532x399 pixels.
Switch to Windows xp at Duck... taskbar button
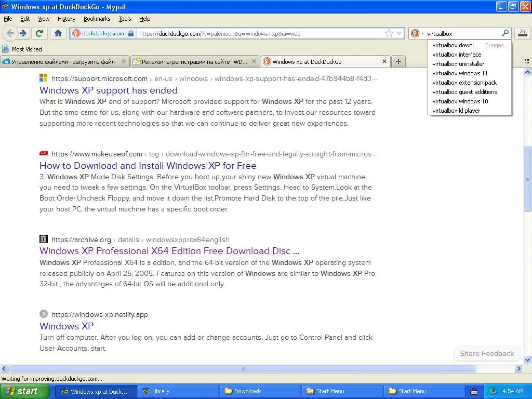[x=96, y=391]
